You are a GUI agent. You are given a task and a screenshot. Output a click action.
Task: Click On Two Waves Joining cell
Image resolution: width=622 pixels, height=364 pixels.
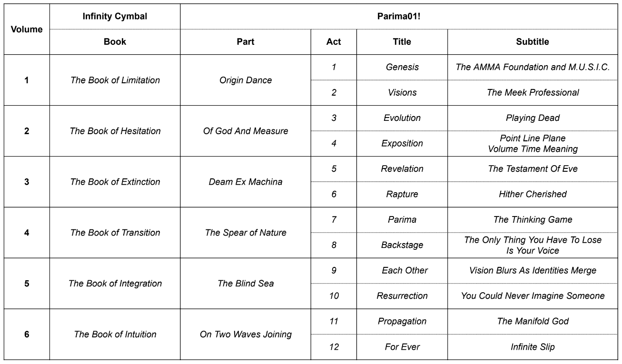point(246,334)
